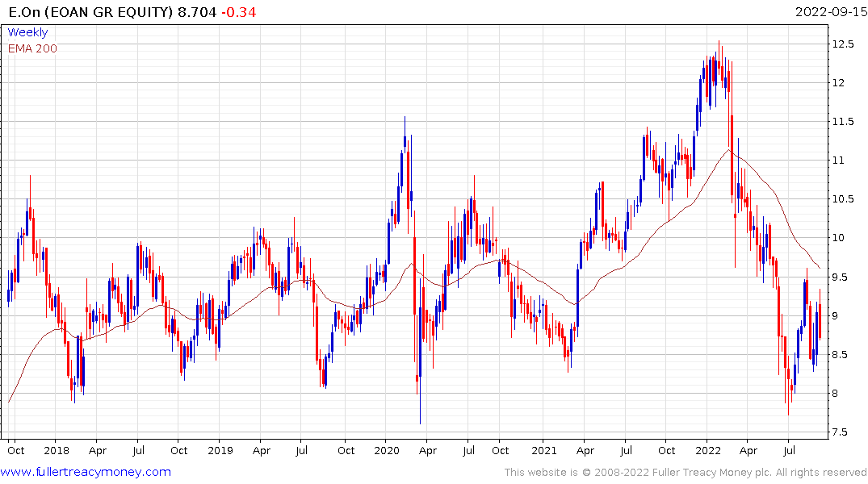Click the 2018 year label on time axis

[x=57, y=450]
